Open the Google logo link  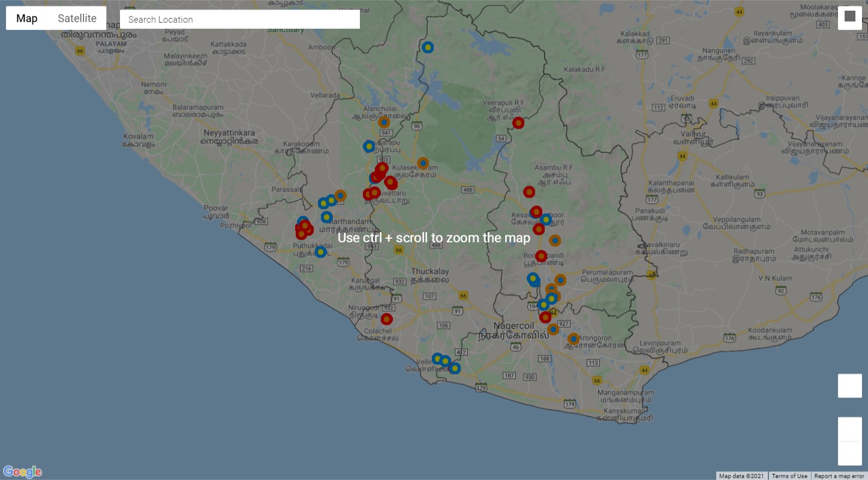click(x=22, y=472)
